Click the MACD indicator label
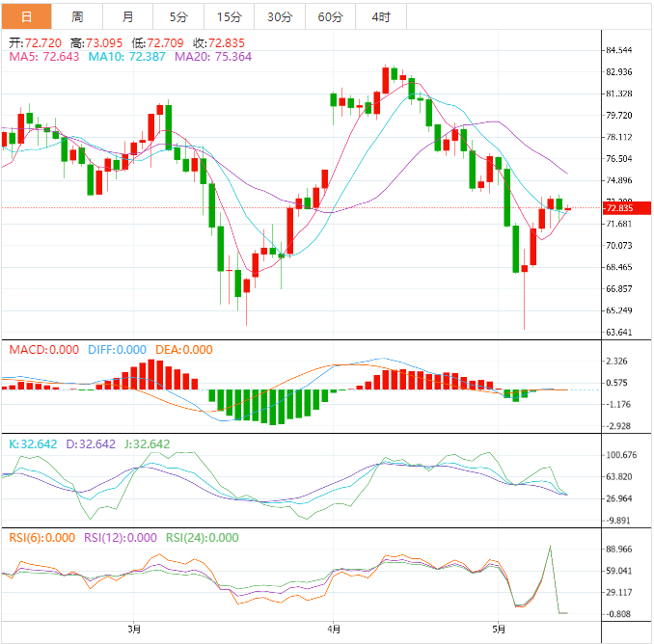The height and width of the screenshot is (644, 654). pyautogui.click(x=43, y=350)
